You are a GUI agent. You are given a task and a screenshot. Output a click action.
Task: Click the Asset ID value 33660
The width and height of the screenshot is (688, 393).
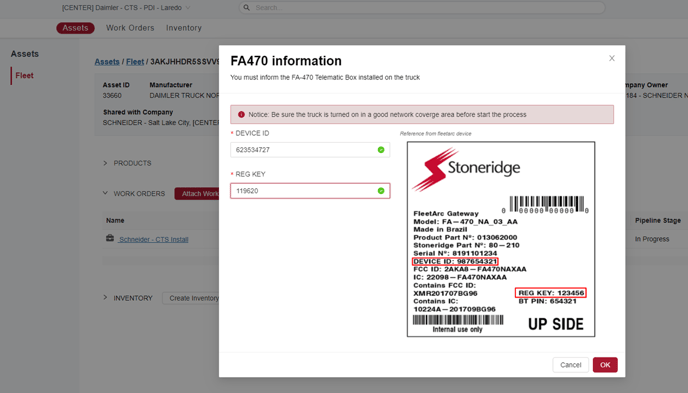112,96
